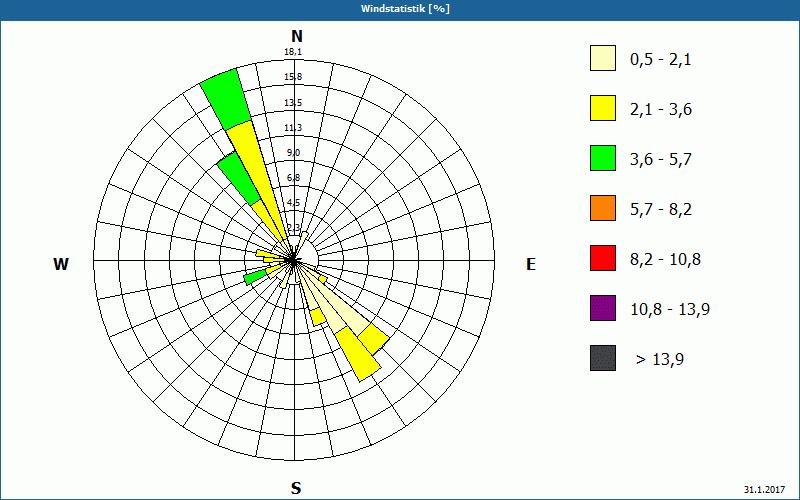Click the Windstatistik [%] title bar
Screen dimensions: 800x500
click(x=400, y=9)
